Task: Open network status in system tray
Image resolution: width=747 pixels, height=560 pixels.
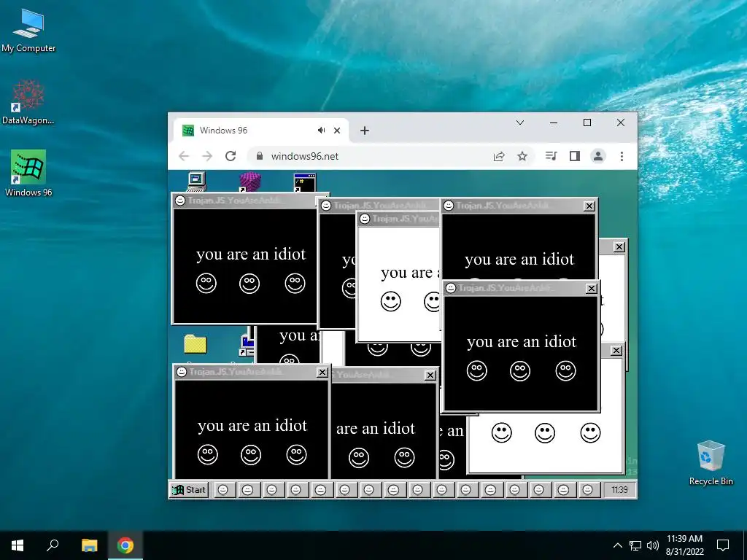Action: pos(635,545)
